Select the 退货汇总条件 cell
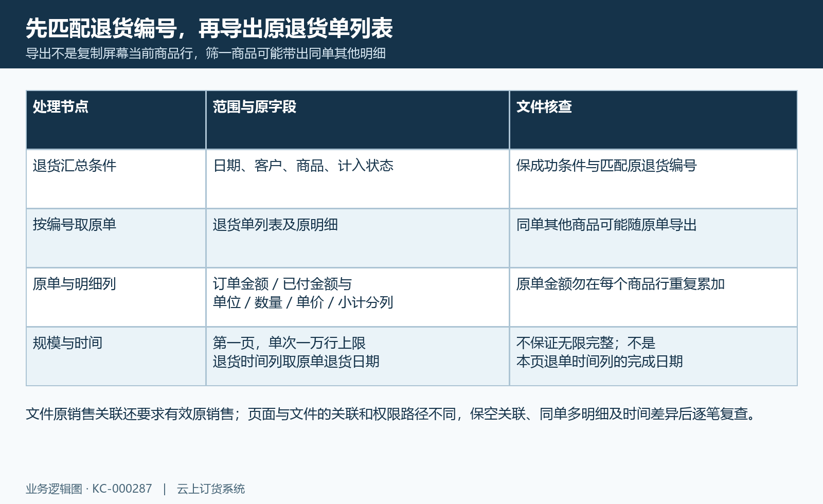The image size is (823, 504). coord(116,179)
